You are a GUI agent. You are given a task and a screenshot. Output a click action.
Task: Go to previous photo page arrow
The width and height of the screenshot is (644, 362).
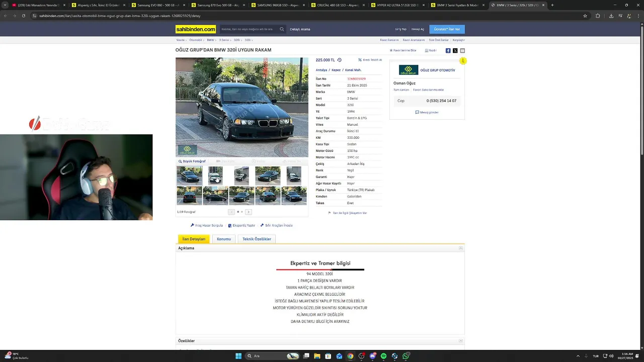[231, 212]
